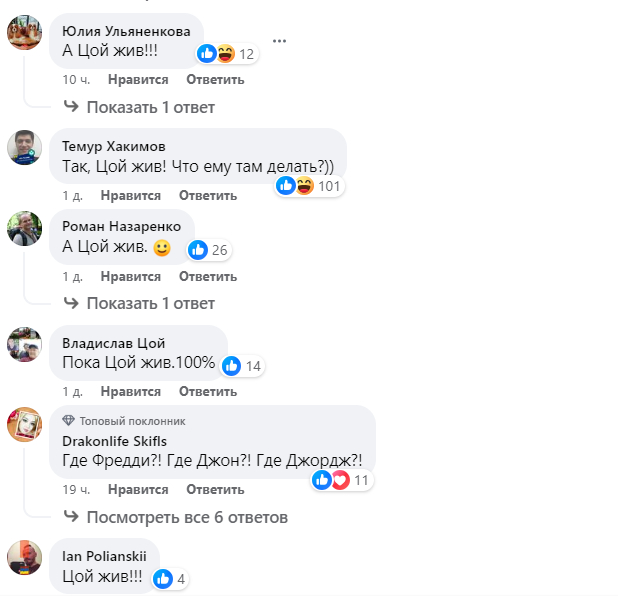Click like icon with 4 on Ian Polianskii's comment

tap(170, 579)
